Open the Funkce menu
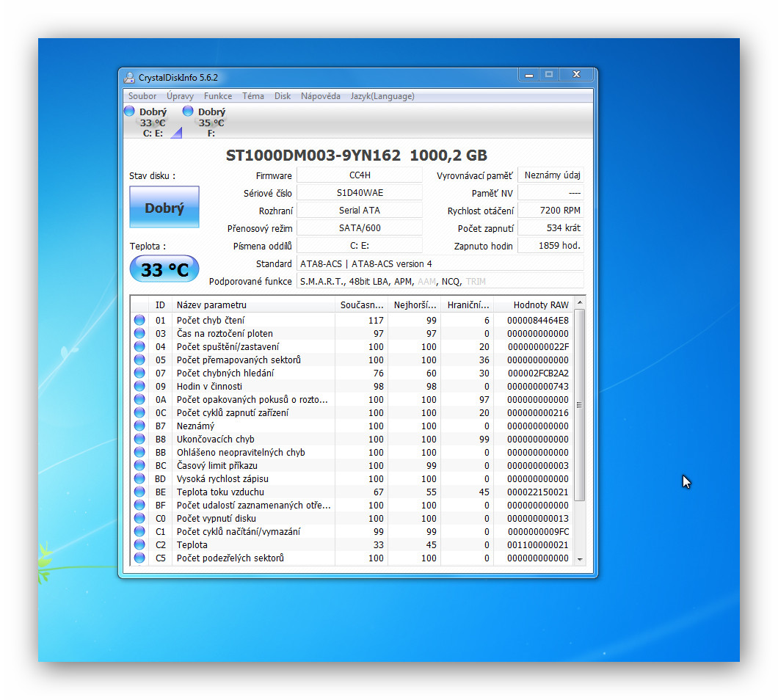Viewport: 778px width, 700px height. tap(218, 96)
